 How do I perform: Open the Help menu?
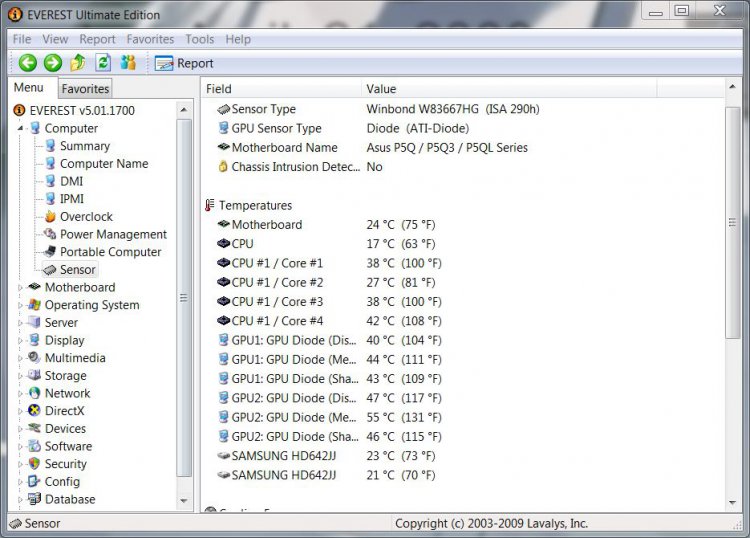238,39
